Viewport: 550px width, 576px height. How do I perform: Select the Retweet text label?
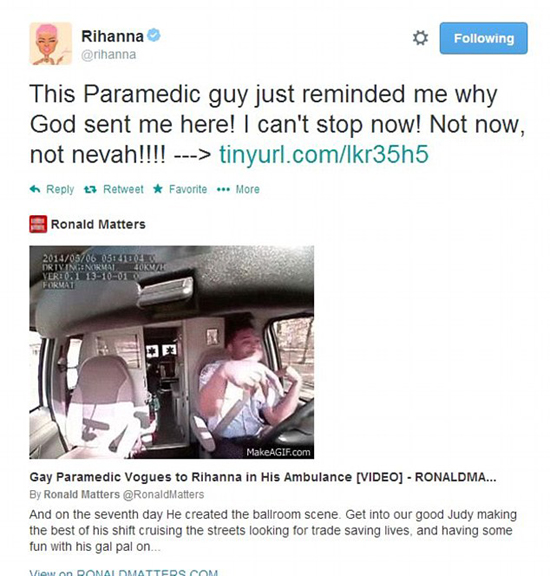pos(123,189)
